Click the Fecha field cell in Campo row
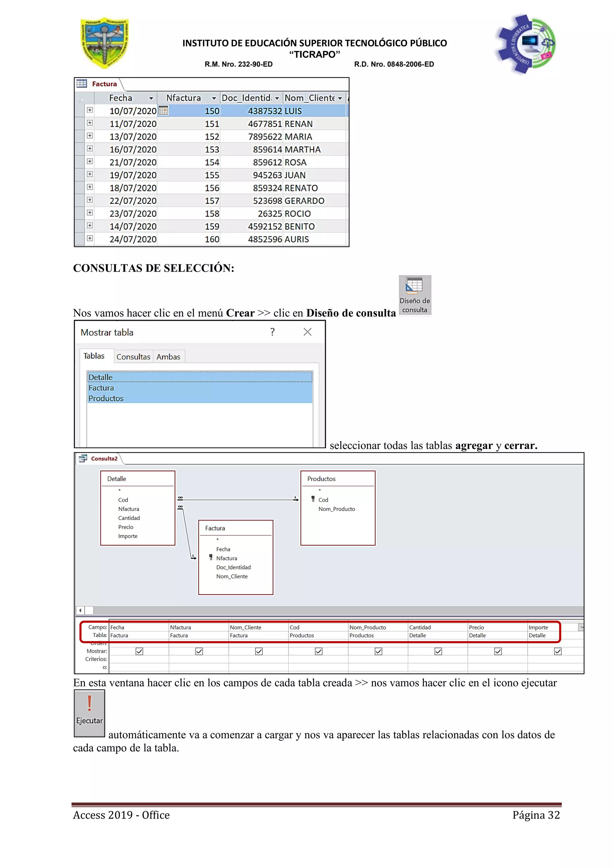This screenshot has width=614, height=868. 139,627
